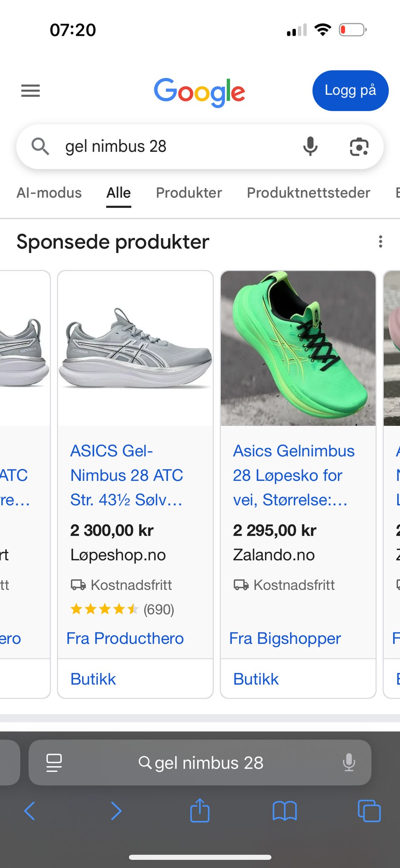400x868 pixels.
Task: Tap the Safari address bar
Action: [x=201, y=762]
